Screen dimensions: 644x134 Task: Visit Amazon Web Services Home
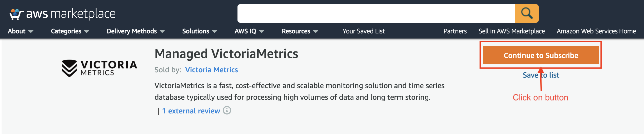coord(596,31)
